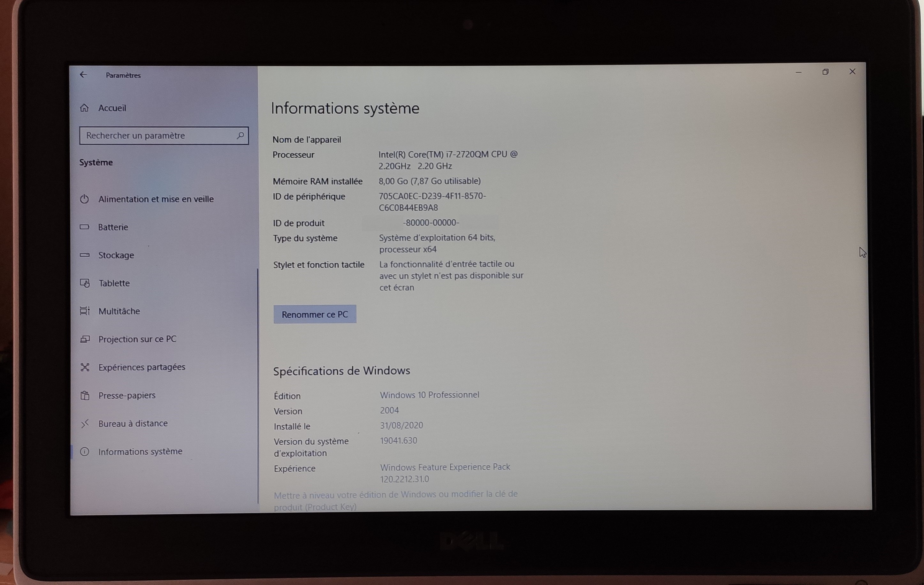Click the Stockage drive icon

point(84,255)
